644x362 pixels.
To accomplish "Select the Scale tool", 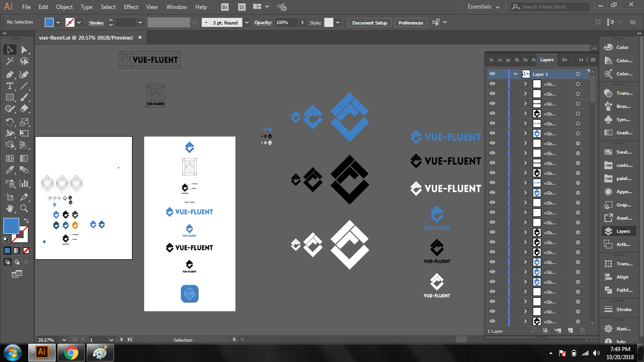I will 24,122.
